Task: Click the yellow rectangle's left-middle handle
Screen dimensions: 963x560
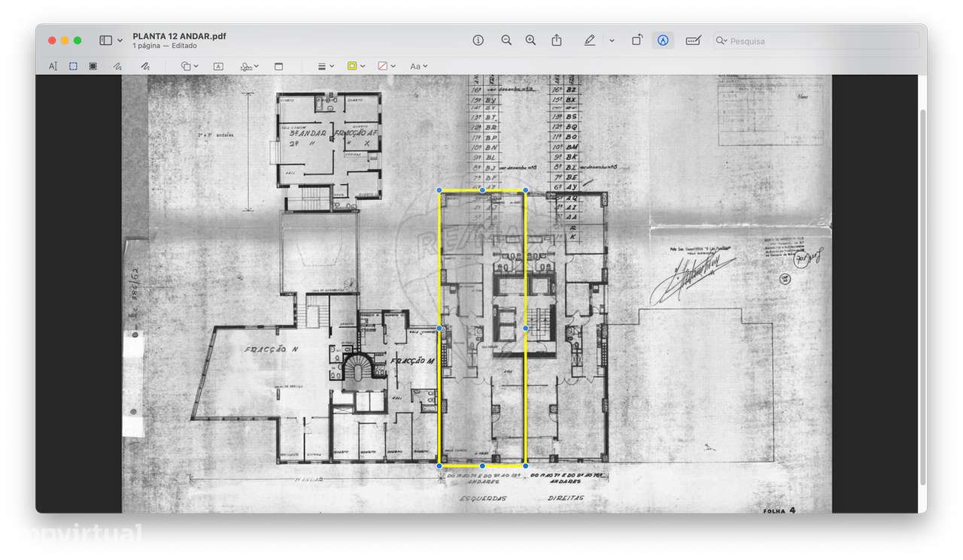Action: 440,328
